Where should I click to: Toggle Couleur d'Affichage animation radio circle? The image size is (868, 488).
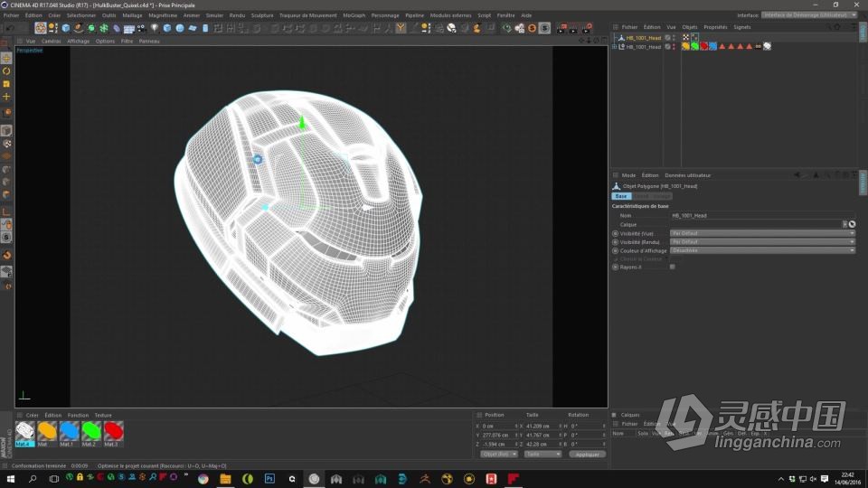(615, 250)
